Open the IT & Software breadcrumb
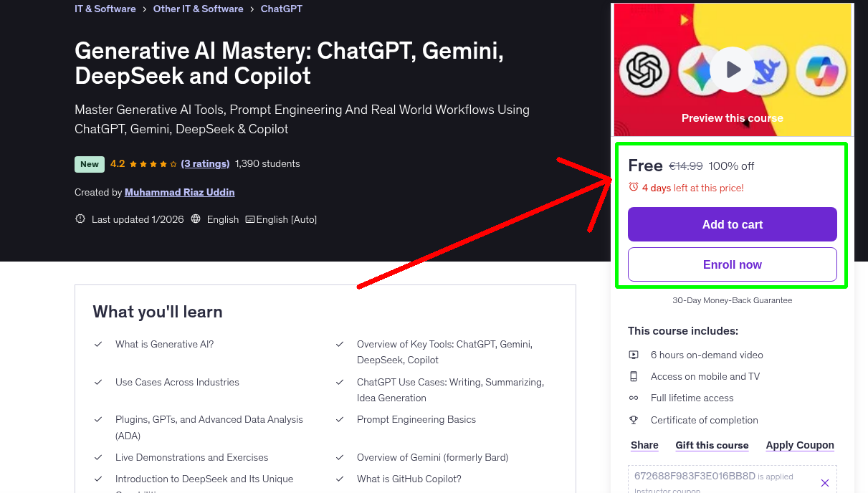The image size is (868, 493). point(105,9)
